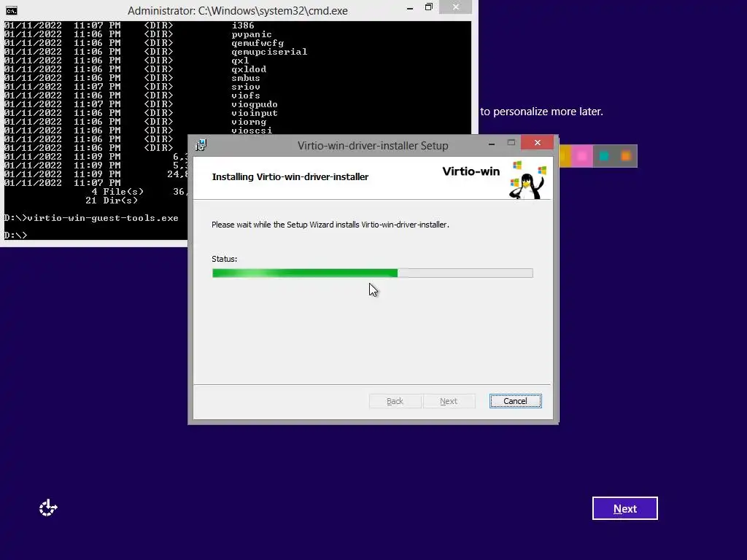Click the 'i386' directory entry in cmd
The height and width of the screenshot is (560, 747).
coord(243,26)
